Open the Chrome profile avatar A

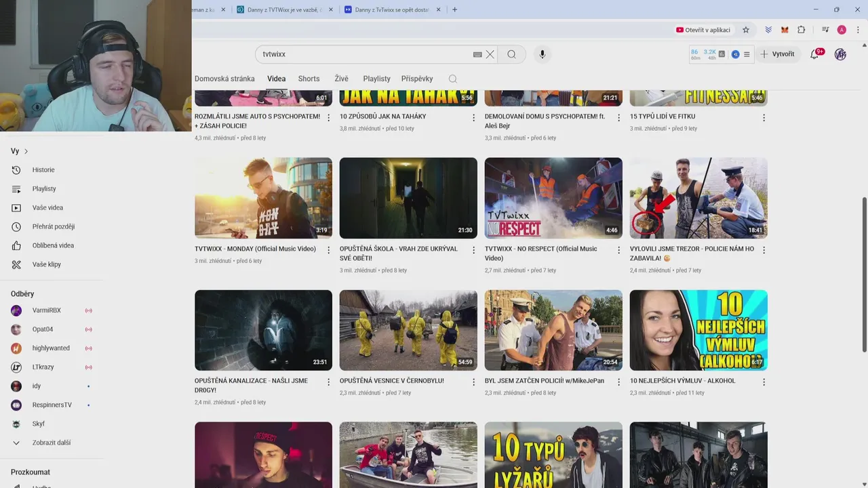pos(842,30)
